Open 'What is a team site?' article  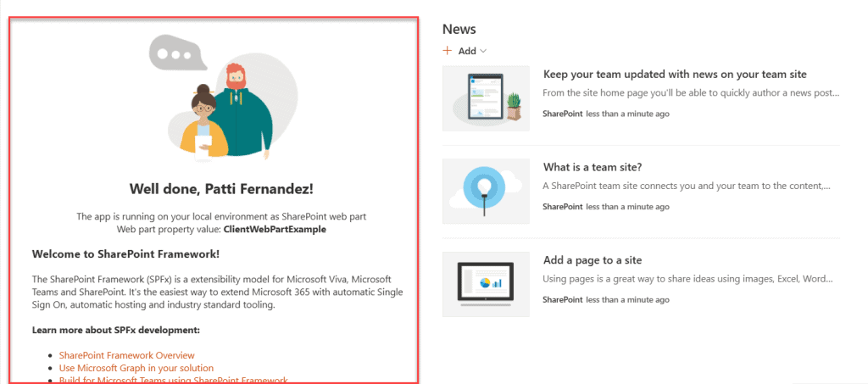593,167
